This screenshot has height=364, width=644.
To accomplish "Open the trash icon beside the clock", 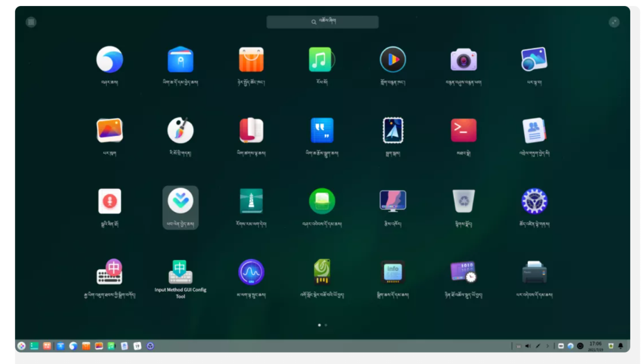I will pos(611,346).
